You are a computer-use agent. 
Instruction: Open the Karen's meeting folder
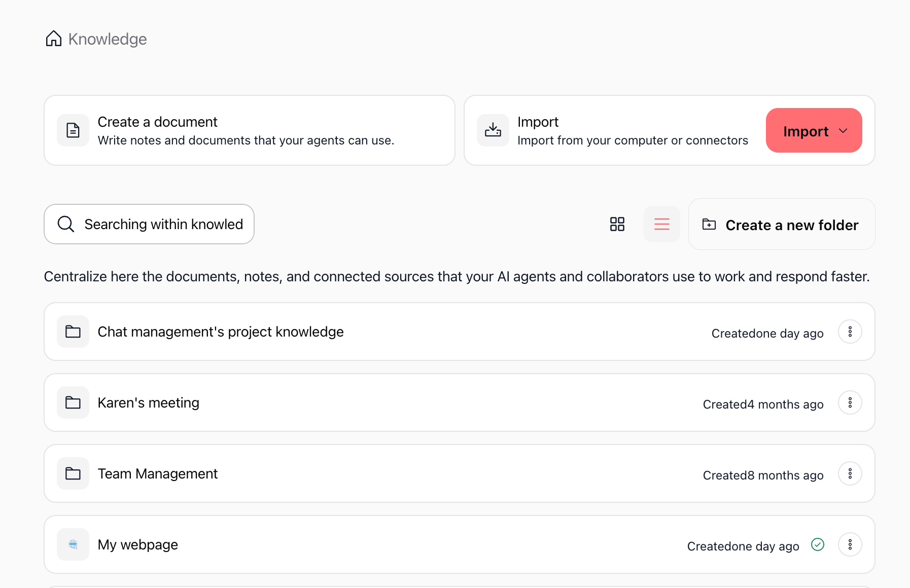[460, 402]
